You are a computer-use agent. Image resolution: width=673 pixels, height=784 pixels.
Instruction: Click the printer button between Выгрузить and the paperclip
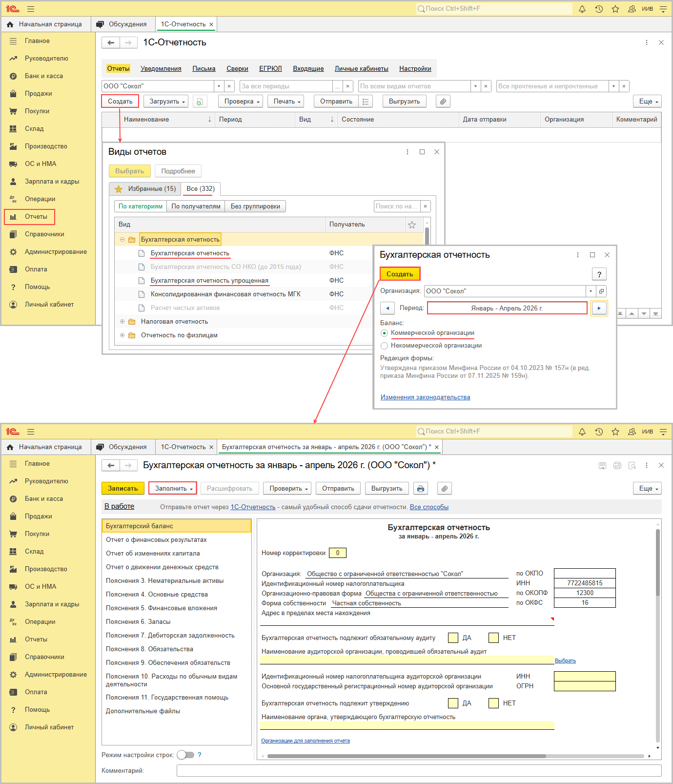pos(421,489)
